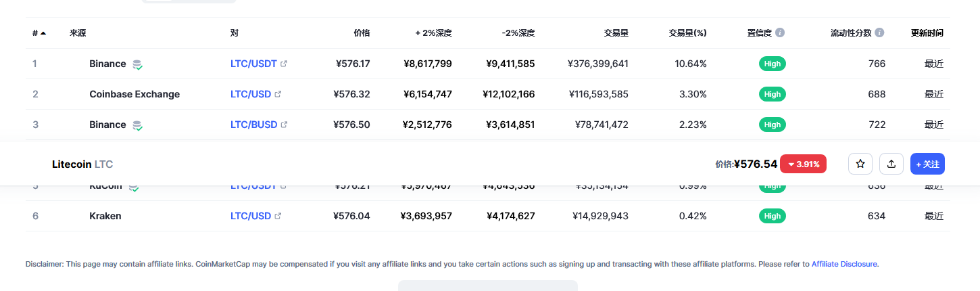Click the 更新时间 column header
This screenshot has width=980, height=291.
pyautogui.click(x=927, y=32)
